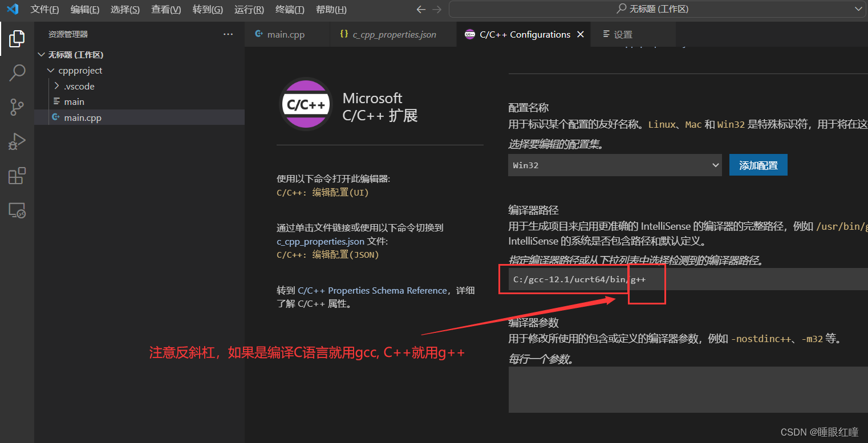Image resolution: width=868 pixels, height=443 pixels.
Task: Click the 编译器路径 heading
Action: (534, 210)
